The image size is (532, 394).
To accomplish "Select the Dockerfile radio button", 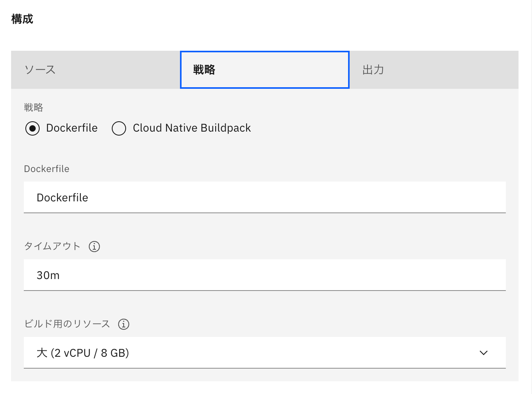I will click(x=33, y=128).
